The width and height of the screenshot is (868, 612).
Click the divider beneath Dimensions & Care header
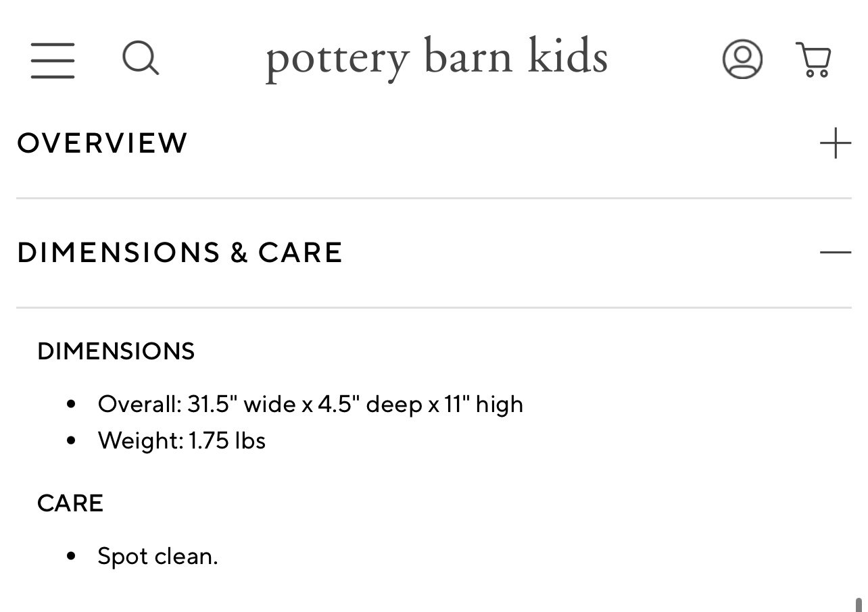click(x=434, y=307)
